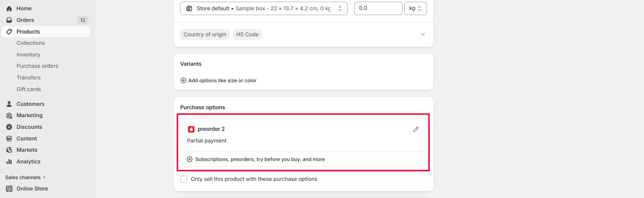The height and width of the screenshot is (198, 644).
Task: Click the Markets globe icon
Action: pos(9,150)
